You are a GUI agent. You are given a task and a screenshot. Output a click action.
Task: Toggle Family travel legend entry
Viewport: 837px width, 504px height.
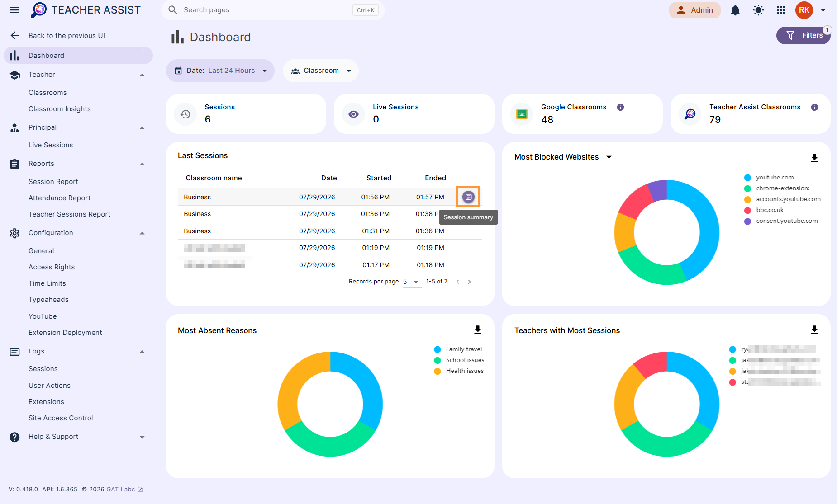pos(458,349)
